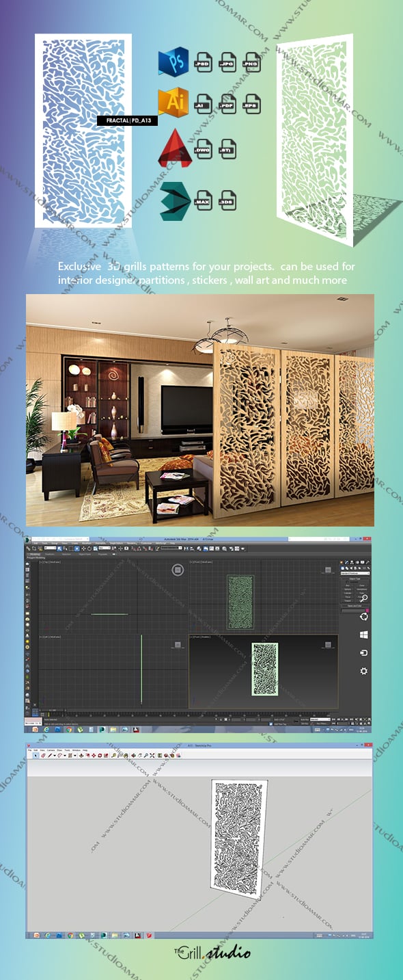Viewport: 403px width, 980px height.
Task: Click the .DWG file format icon
Action: (x=203, y=148)
